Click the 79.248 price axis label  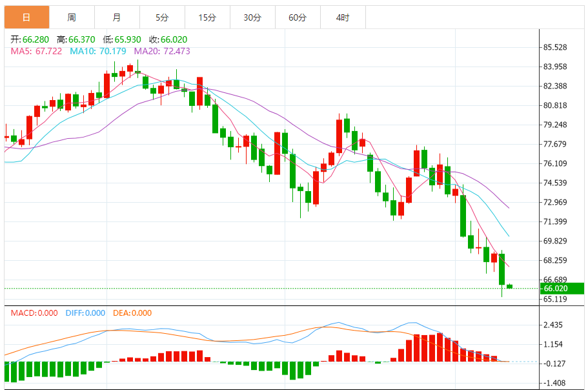pyautogui.click(x=555, y=125)
